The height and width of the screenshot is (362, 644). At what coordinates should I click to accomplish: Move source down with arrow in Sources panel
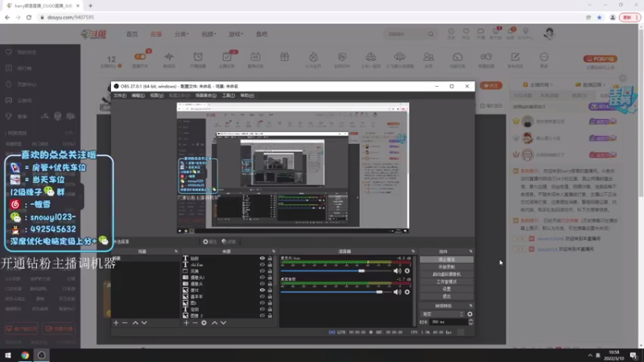224,323
